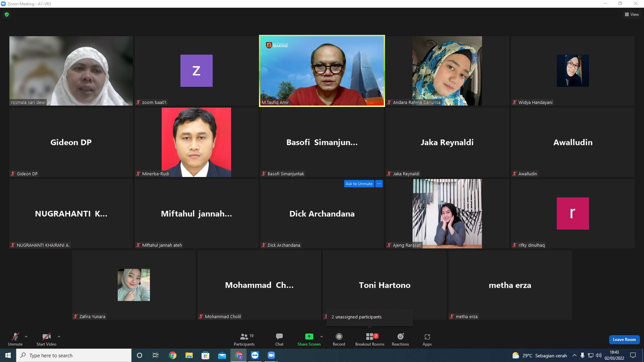This screenshot has width=644, height=362.
Task: Open TeamViewer from the taskbar
Action: pyautogui.click(x=255, y=355)
